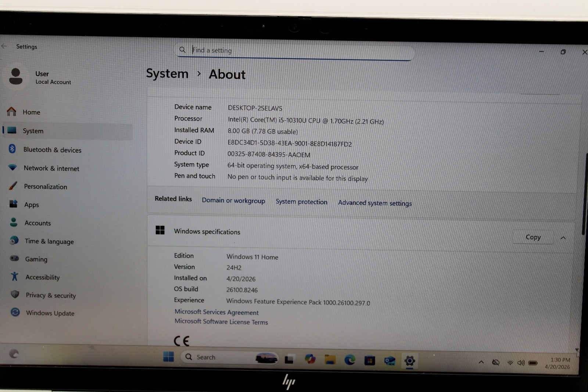Open Outlook from the taskbar
588x392 pixels.
point(390,361)
